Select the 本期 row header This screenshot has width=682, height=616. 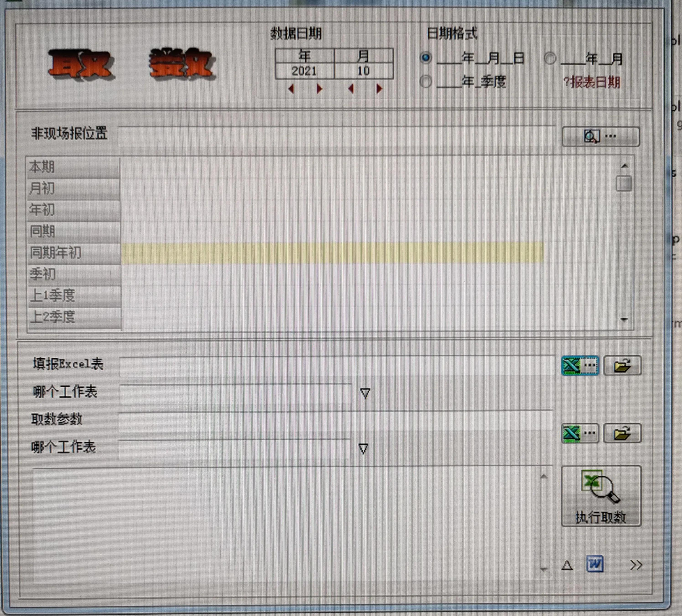[x=74, y=167]
